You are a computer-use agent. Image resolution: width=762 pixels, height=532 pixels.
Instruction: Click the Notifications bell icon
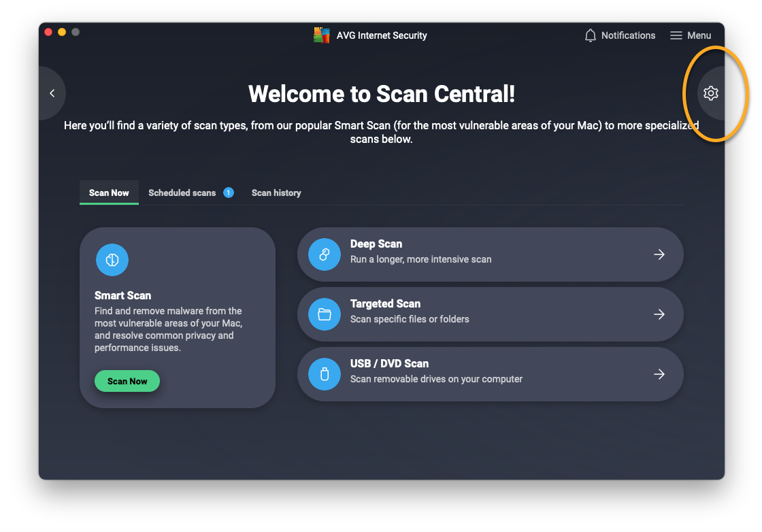click(x=590, y=35)
